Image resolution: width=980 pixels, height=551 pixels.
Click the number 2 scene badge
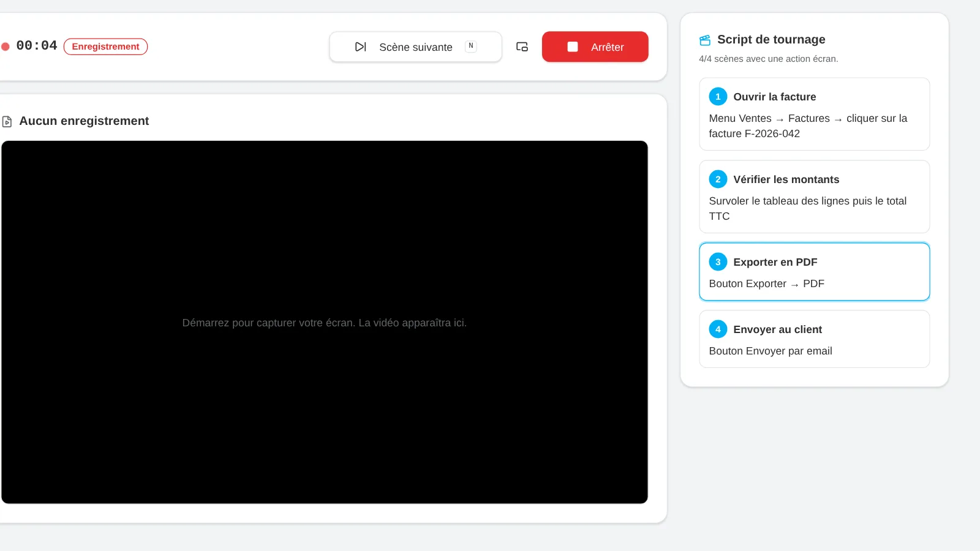718,179
